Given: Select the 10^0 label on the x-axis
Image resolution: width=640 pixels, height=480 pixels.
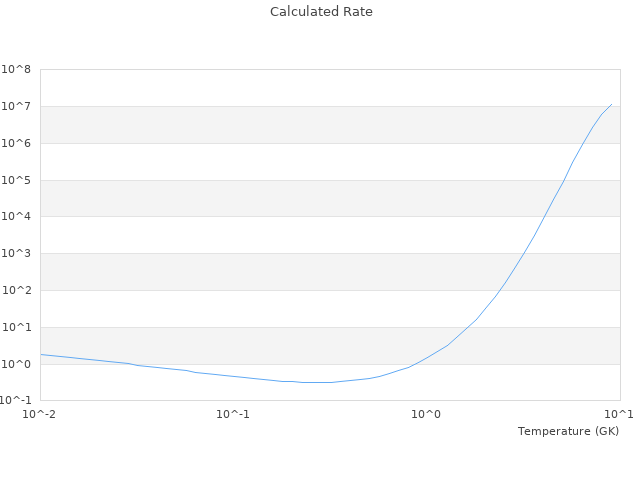Looking at the screenshot, I should tap(427, 414).
